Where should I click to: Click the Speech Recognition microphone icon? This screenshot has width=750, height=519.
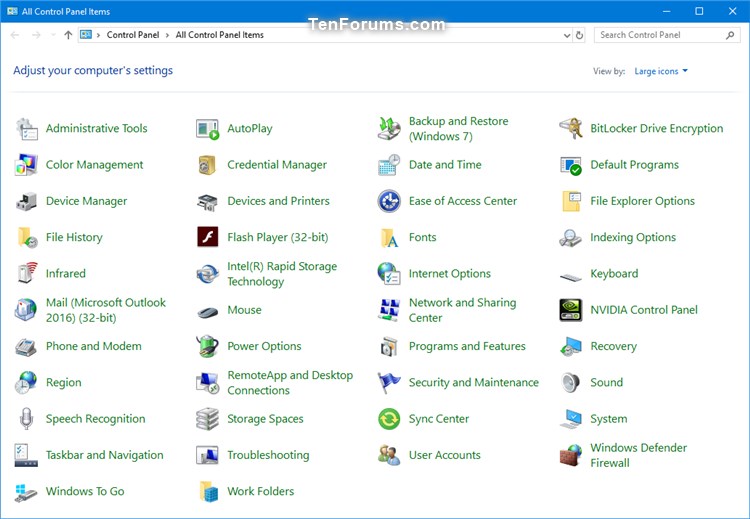pos(26,419)
